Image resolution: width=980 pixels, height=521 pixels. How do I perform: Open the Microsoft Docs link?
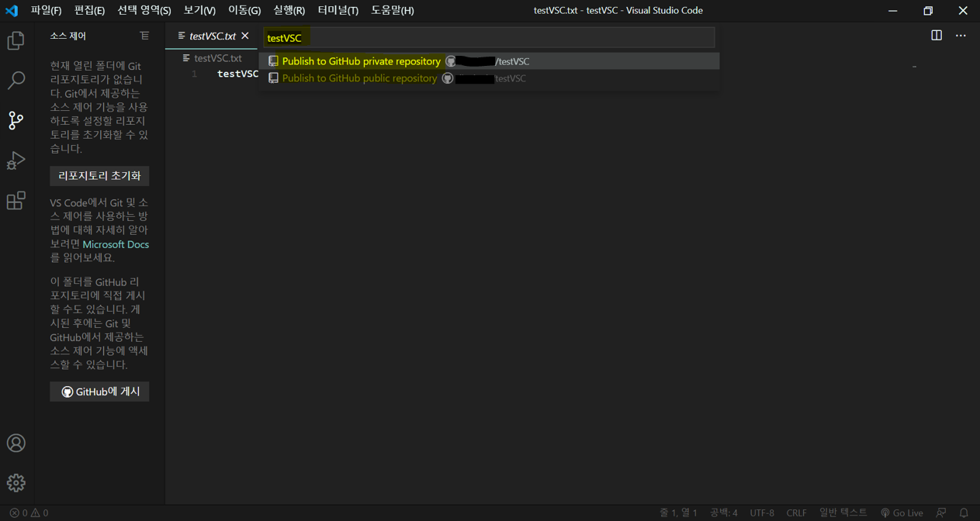click(x=116, y=244)
